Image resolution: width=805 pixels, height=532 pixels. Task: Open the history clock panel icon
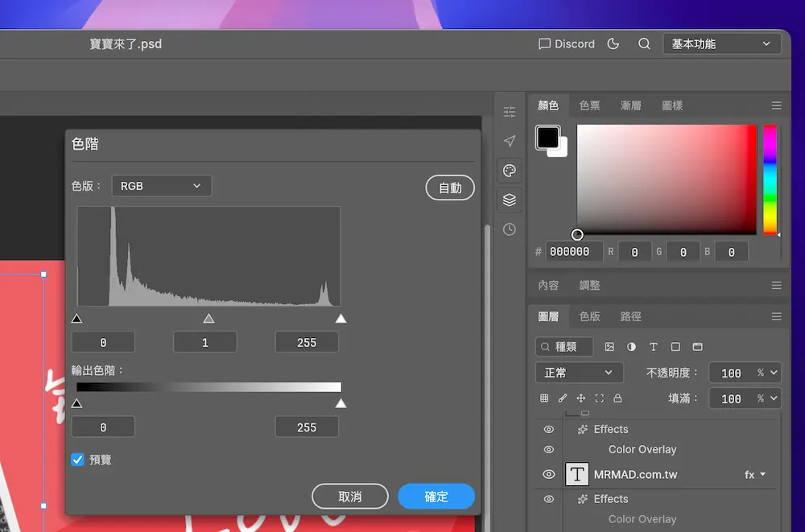[x=510, y=229]
